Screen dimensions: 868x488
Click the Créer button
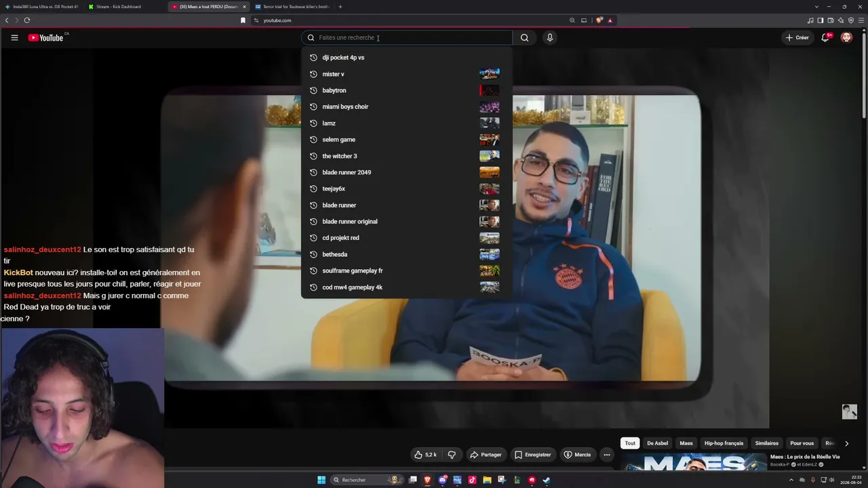pyautogui.click(x=797, y=38)
